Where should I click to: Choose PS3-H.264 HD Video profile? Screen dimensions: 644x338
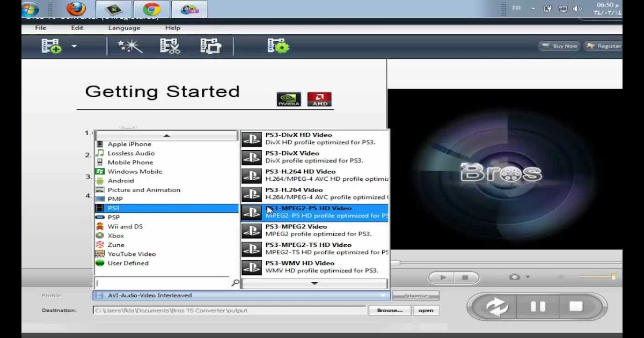(315, 175)
